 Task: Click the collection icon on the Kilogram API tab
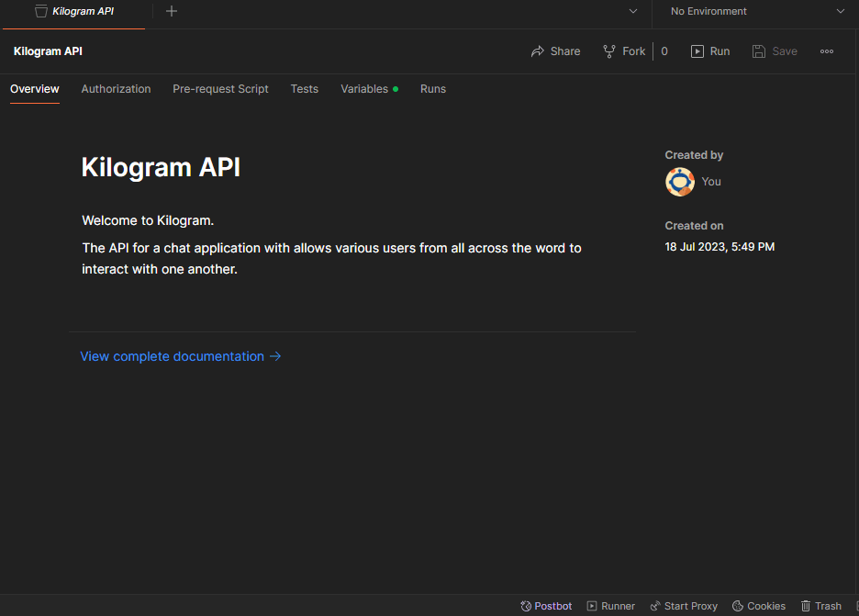tap(41, 12)
